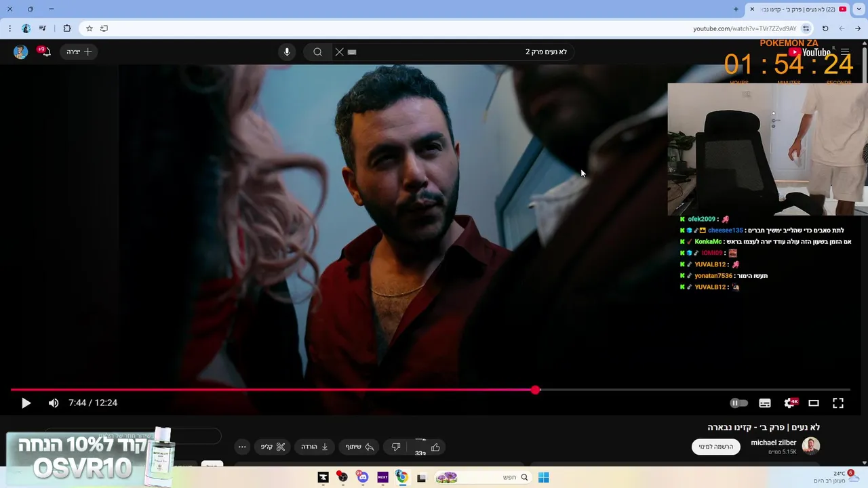Click the current time 7:44 / 12:24 display
Screen dimensions: 868x488
click(x=93, y=403)
